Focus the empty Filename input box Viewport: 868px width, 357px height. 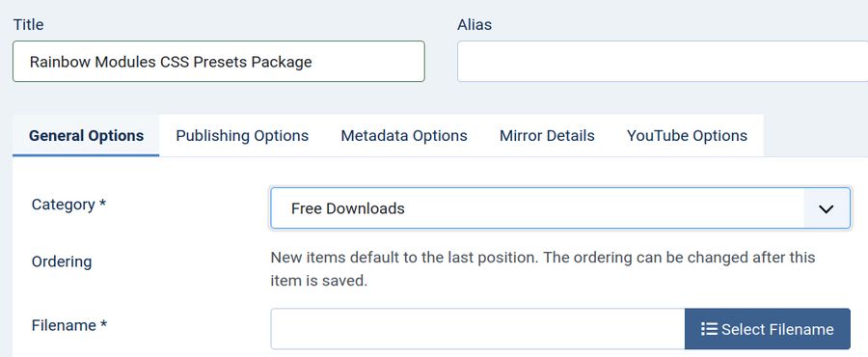pyautogui.click(x=477, y=329)
